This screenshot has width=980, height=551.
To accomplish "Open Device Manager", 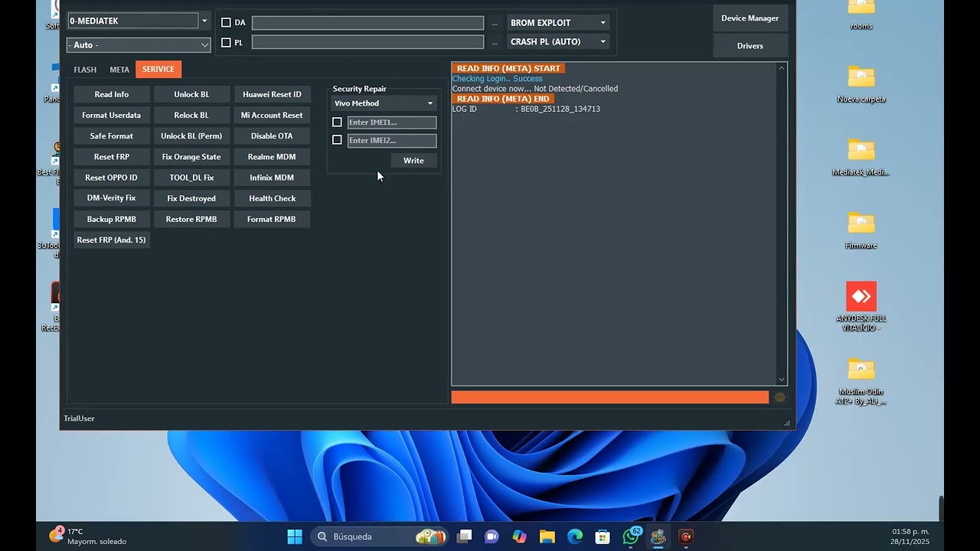I will [x=750, y=18].
